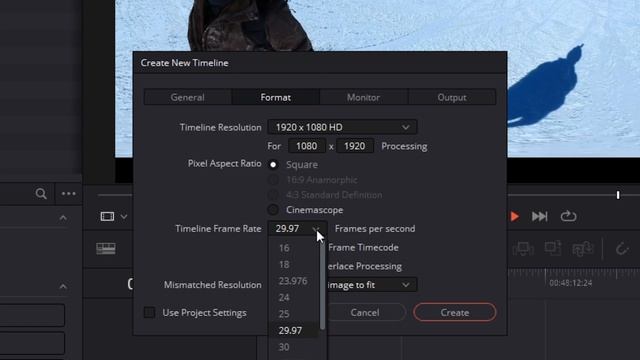Screen dimensions: 640x360
Task: Toggle loop playback icon
Action: [x=568, y=216]
